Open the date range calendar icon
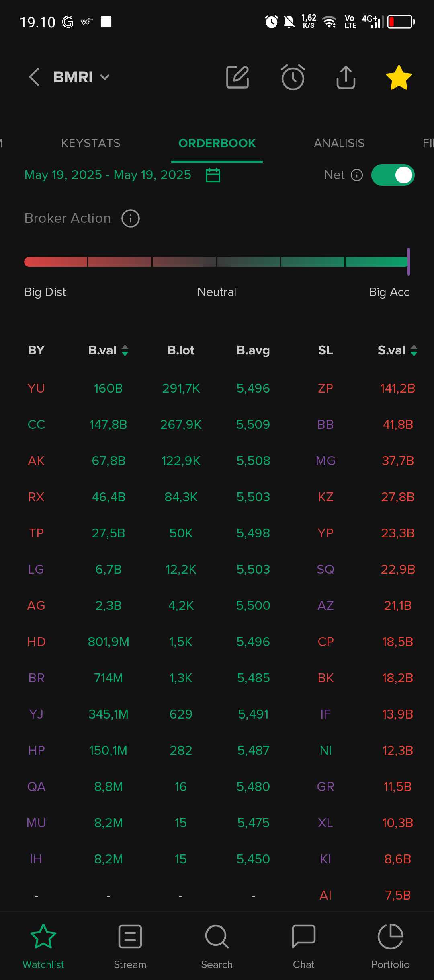 213,175
